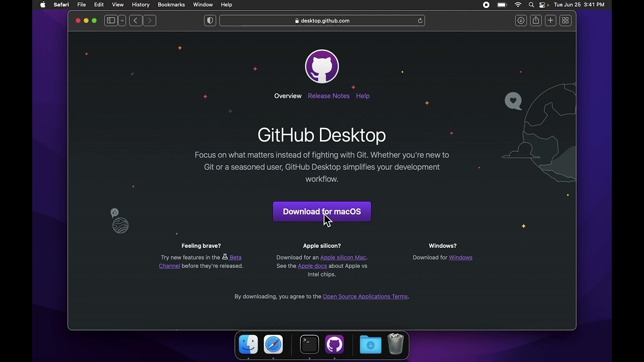Open Spotlight search icon
The width and height of the screenshot is (644, 362).
click(x=531, y=5)
